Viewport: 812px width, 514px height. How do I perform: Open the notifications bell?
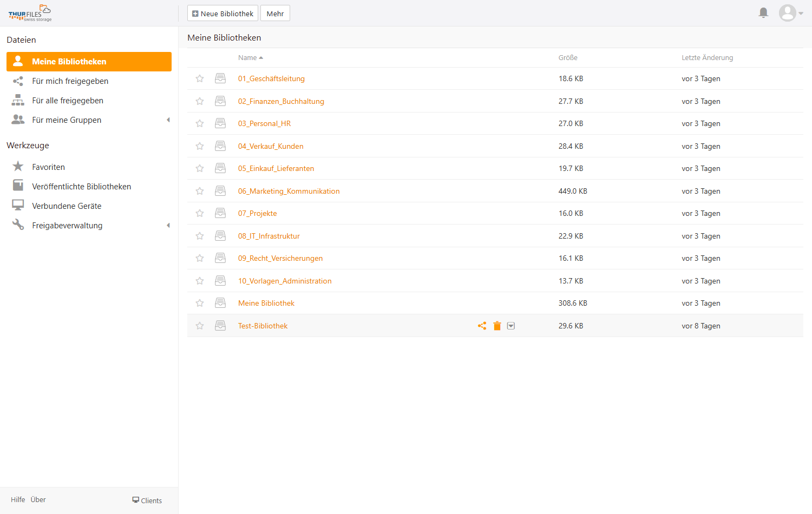pyautogui.click(x=763, y=12)
